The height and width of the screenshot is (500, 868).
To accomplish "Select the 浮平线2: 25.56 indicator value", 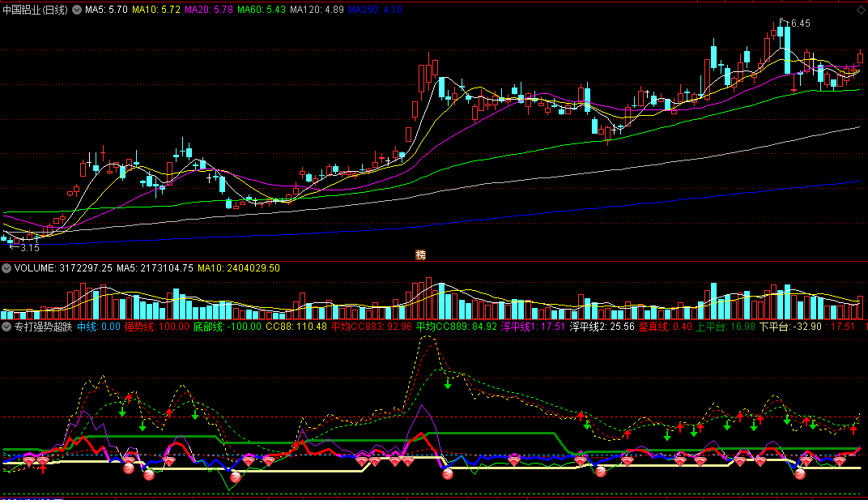I will [602, 327].
